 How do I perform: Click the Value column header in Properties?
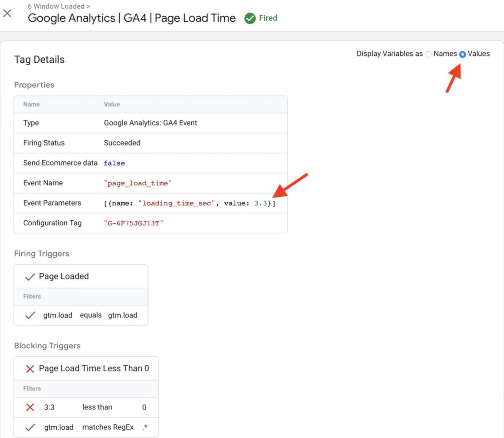pyautogui.click(x=112, y=104)
